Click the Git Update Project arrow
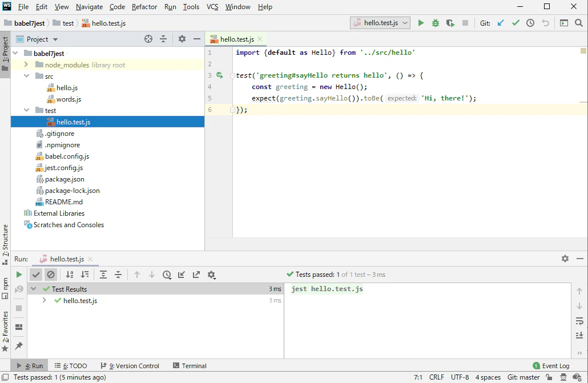This screenshot has height=383, width=588. tap(501, 23)
